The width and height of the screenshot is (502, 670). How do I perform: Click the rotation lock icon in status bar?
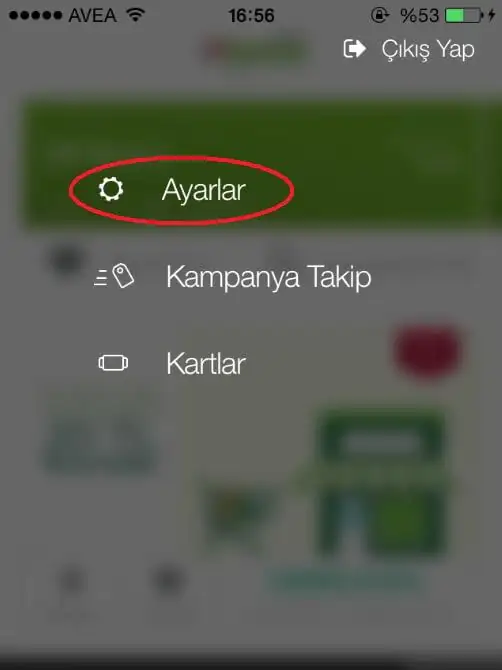pos(379,15)
